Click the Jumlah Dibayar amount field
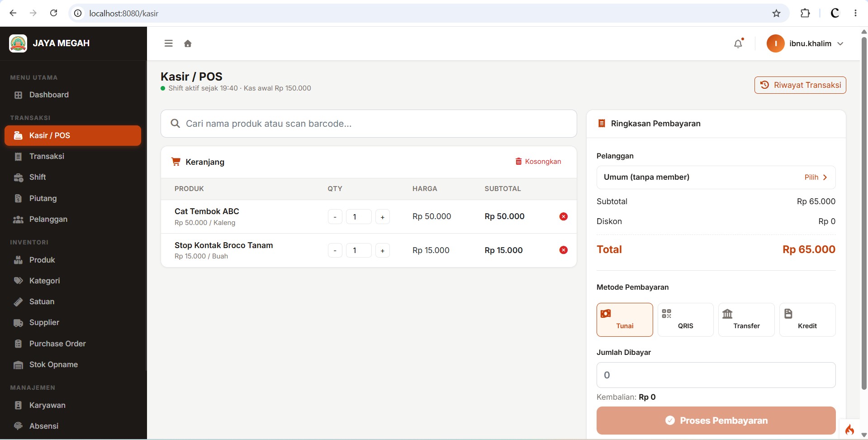Image resolution: width=868 pixels, height=440 pixels. pos(716,375)
